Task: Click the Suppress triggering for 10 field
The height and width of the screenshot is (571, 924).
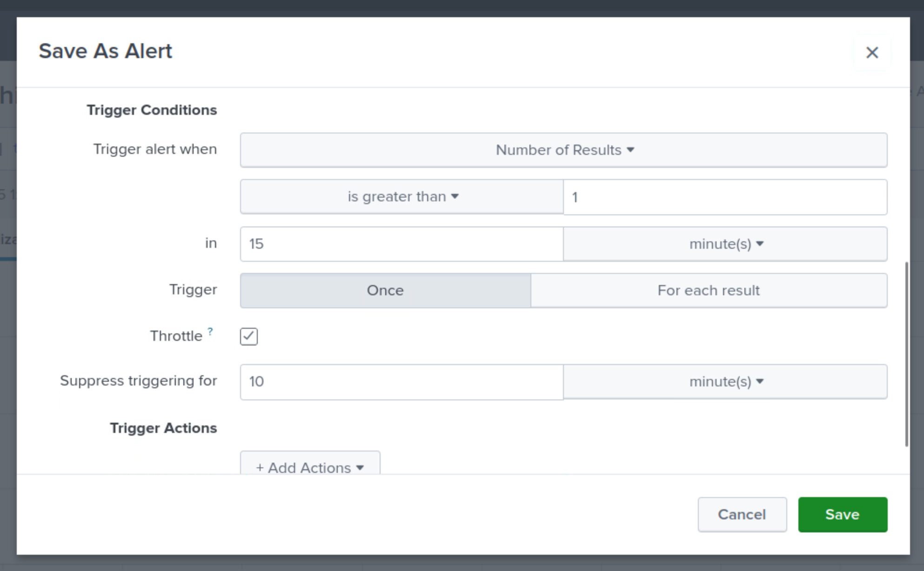Action: point(401,381)
